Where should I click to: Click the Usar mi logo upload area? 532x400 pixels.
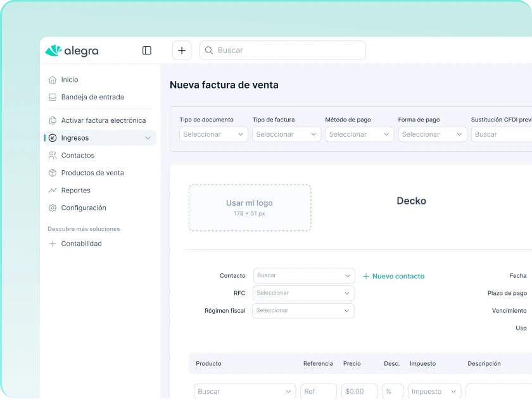250,208
